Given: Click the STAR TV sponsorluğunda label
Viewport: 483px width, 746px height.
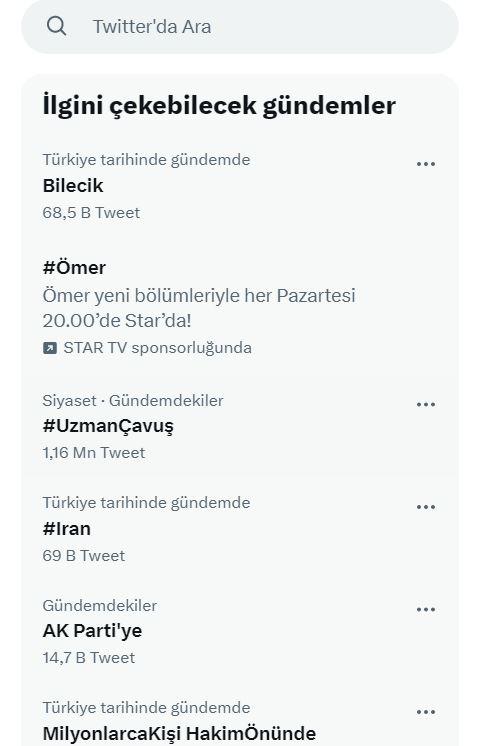Looking at the screenshot, I should [x=158, y=348].
